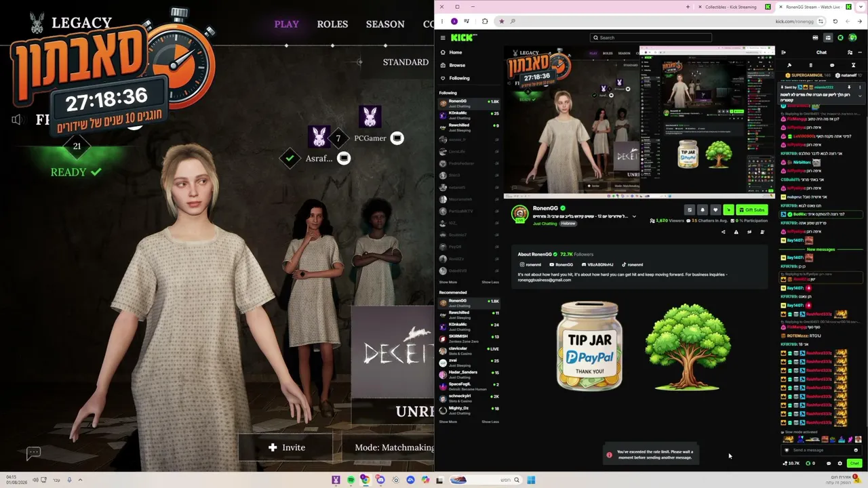The width and height of the screenshot is (868, 488).
Task: Open the ronenml Instagram link
Action: pyautogui.click(x=530, y=264)
